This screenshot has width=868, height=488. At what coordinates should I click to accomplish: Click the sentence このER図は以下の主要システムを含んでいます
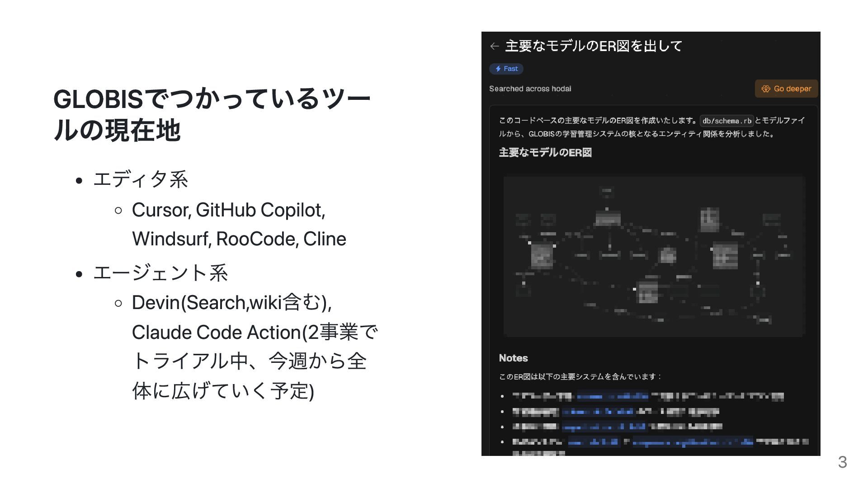[580, 376]
